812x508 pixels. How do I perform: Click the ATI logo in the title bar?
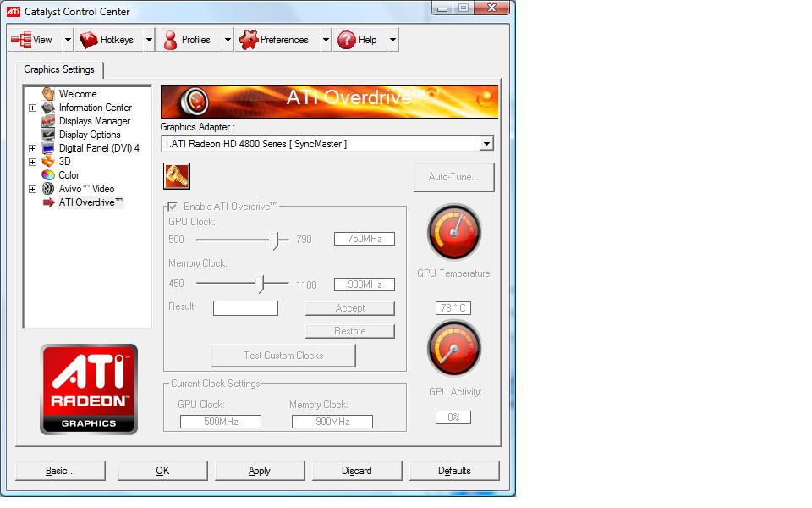[x=14, y=11]
